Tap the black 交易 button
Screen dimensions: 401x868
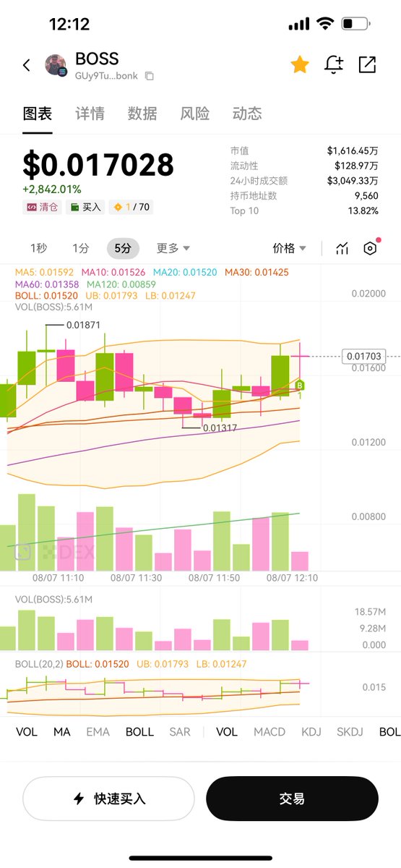[x=292, y=799]
